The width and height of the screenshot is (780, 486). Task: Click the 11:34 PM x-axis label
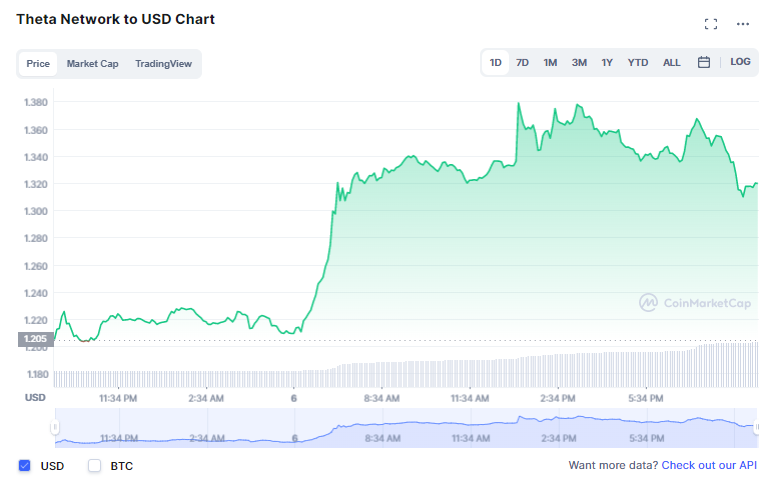118,398
